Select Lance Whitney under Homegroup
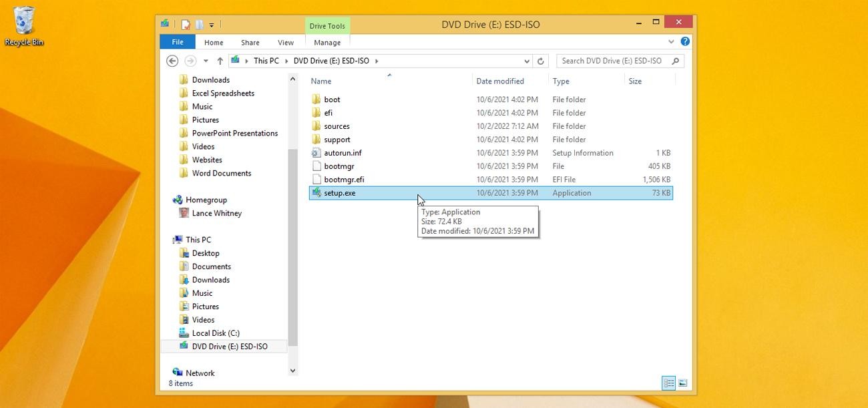This screenshot has height=408, width=868. tap(216, 213)
